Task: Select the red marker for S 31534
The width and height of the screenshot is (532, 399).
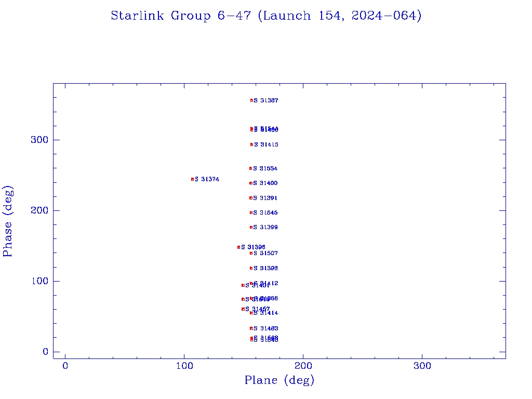Action: pyautogui.click(x=251, y=169)
